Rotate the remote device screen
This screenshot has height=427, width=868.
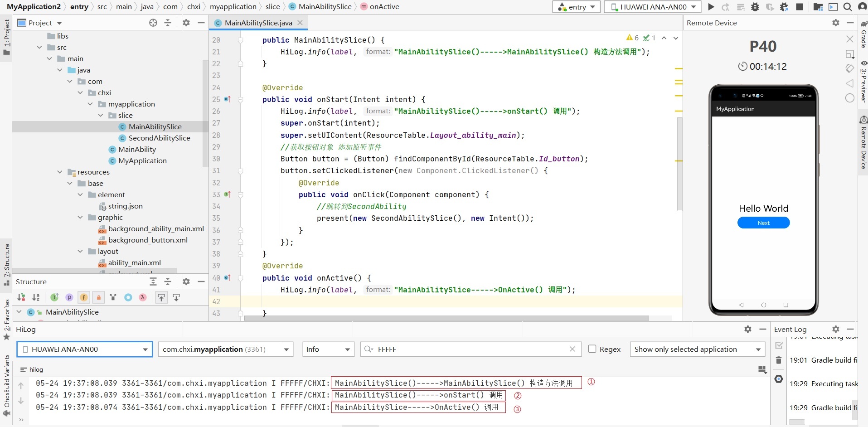coord(849,68)
